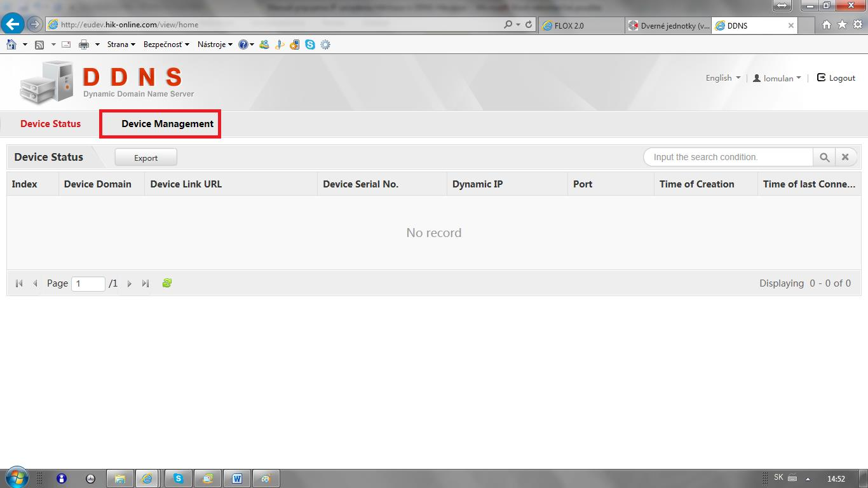
Task: Click the browser forward arrow button
Action: pos(34,25)
